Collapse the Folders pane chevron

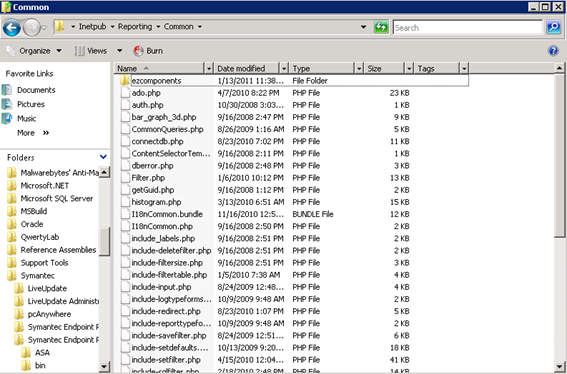103,157
